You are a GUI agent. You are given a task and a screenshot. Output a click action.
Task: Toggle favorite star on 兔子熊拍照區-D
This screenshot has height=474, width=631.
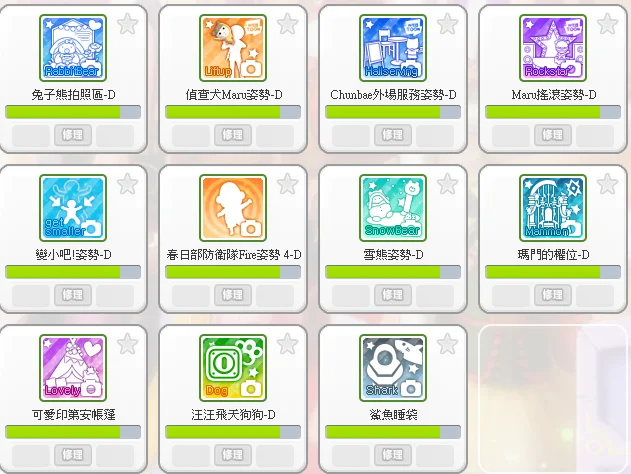click(128, 24)
